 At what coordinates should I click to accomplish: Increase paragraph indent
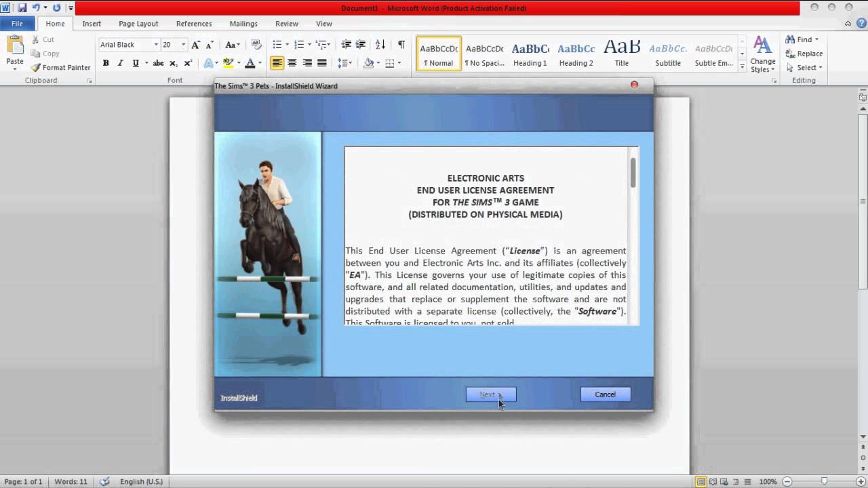pos(361,45)
